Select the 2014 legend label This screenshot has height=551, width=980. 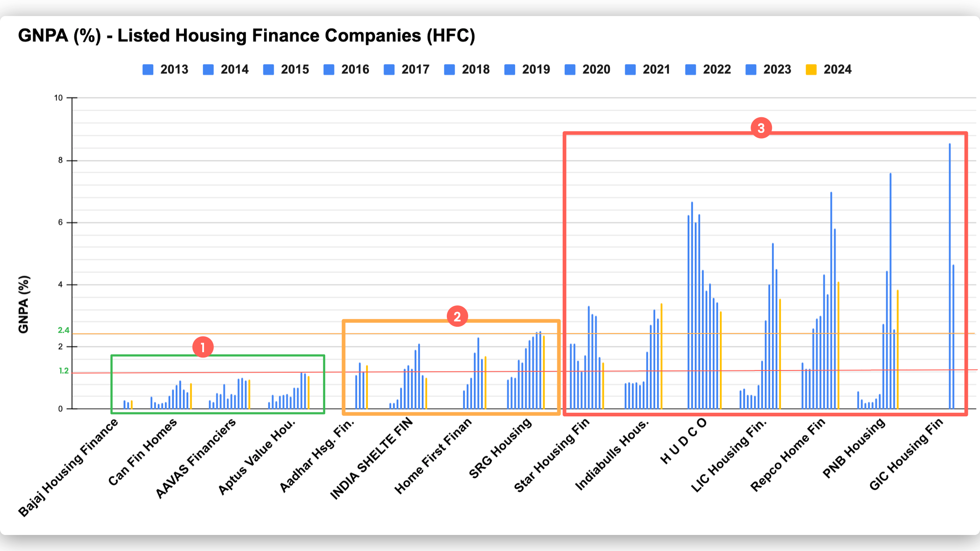(235, 70)
